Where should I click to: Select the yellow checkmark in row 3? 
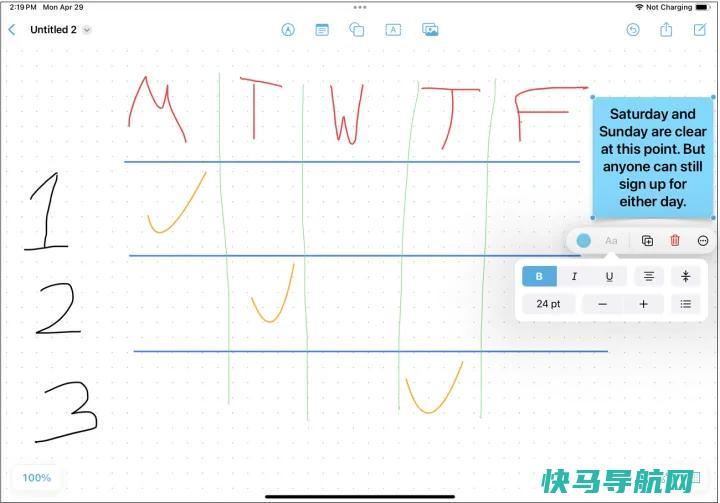pyautogui.click(x=434, y=387)
